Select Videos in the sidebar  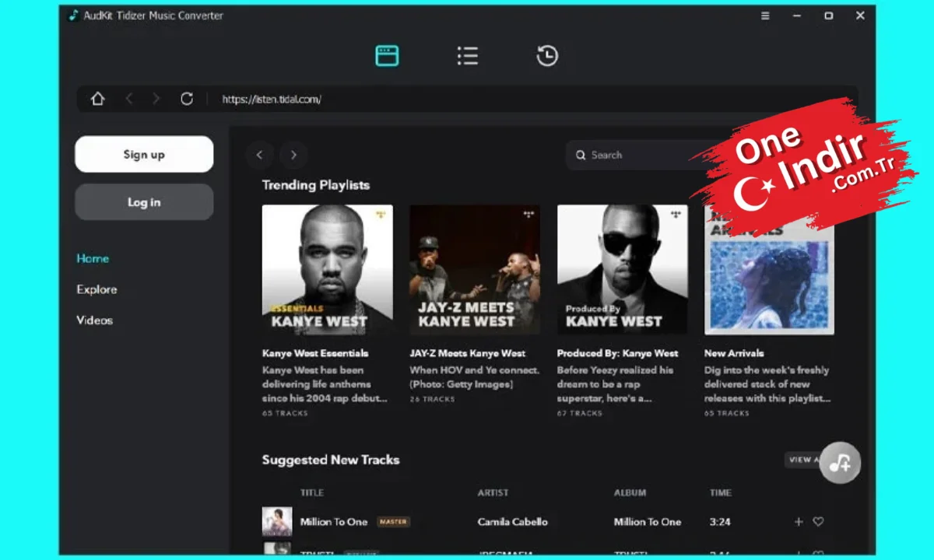coord(94,320)
